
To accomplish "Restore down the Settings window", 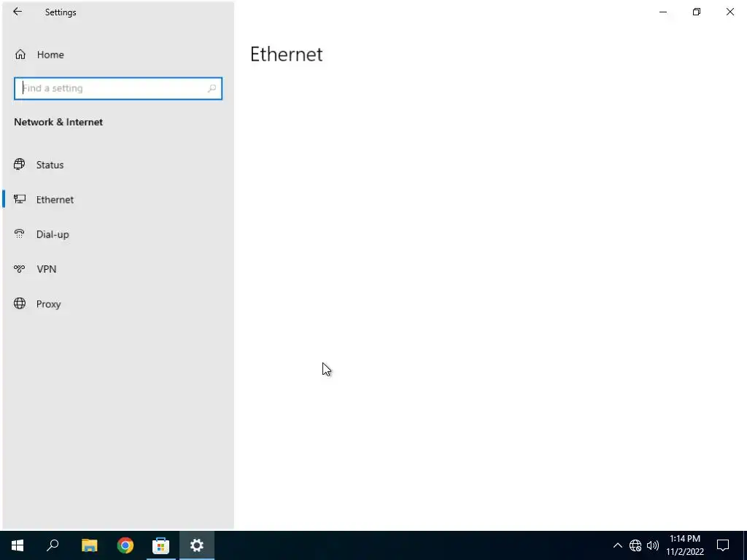I will tap(697, 12).
